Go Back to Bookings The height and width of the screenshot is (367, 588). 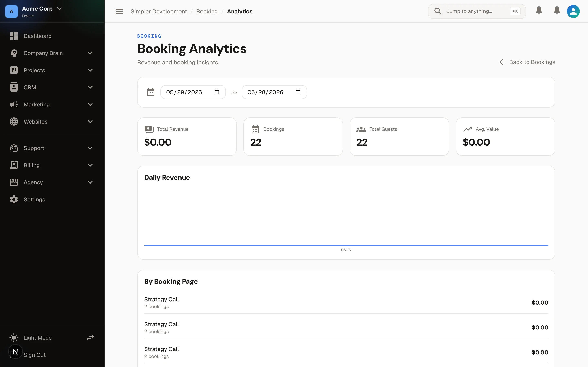[527, 62]
